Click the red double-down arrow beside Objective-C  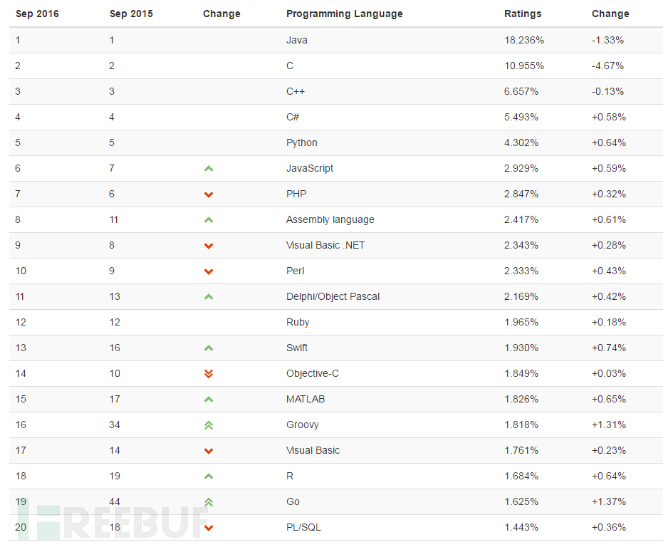[x=208, y=374]
